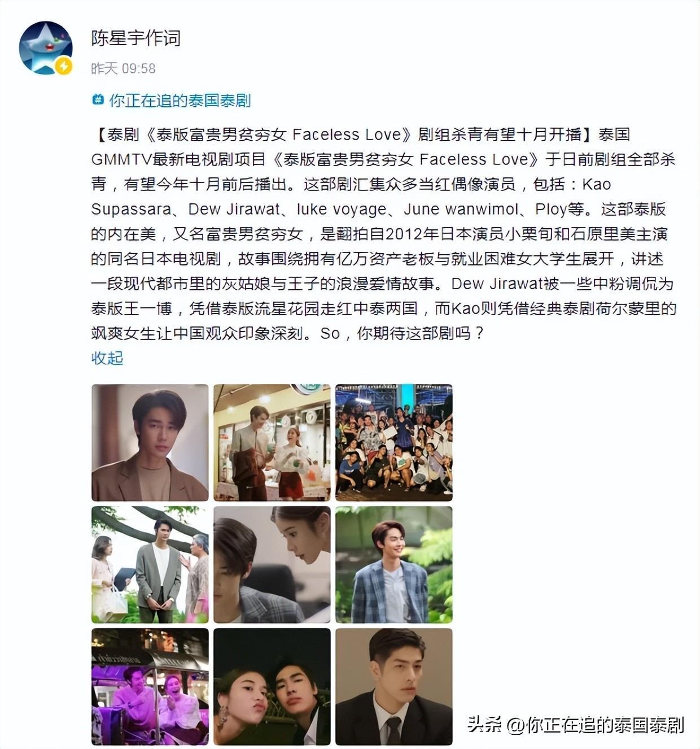Open photo of man talking with two women
Screen dimensions: 700x749
coord(150,564)
